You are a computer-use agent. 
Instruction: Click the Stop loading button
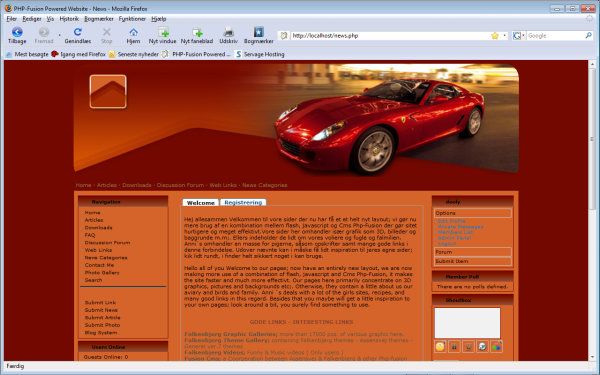pyautogui.click(x=107, y=35)
